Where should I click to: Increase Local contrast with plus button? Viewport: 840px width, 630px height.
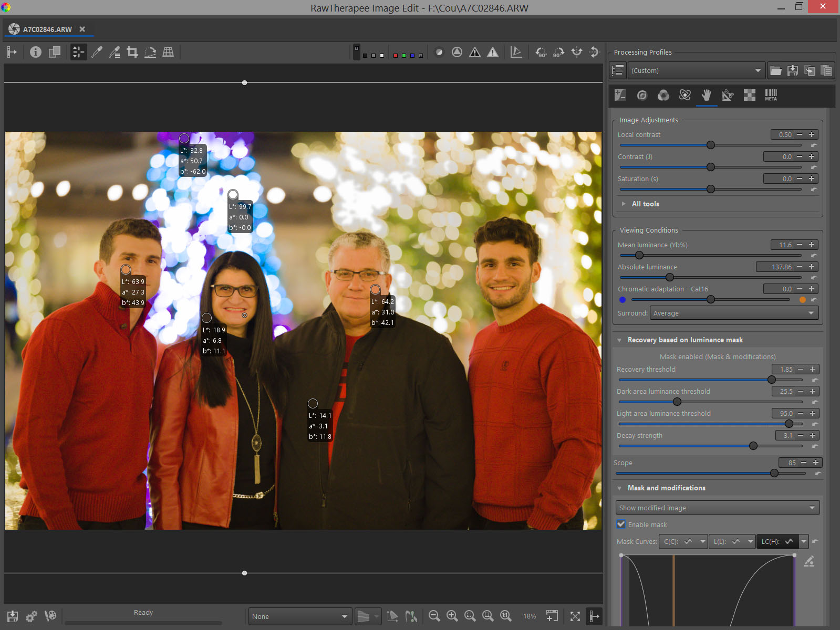pos(812,134)
